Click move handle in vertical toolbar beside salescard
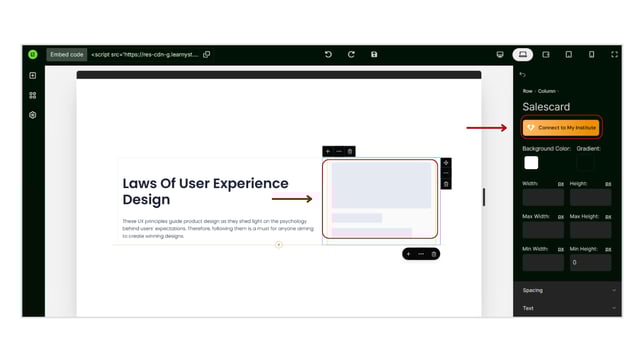 446,163
